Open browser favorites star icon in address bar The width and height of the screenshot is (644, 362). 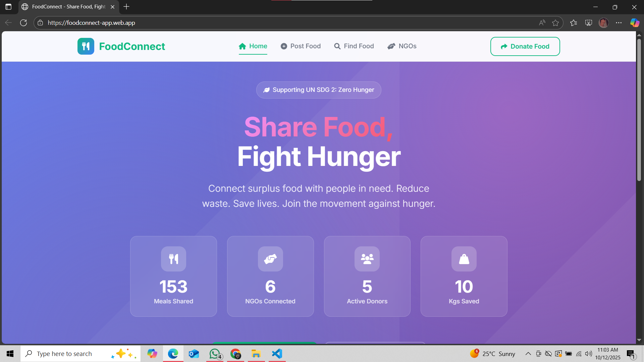555,23
